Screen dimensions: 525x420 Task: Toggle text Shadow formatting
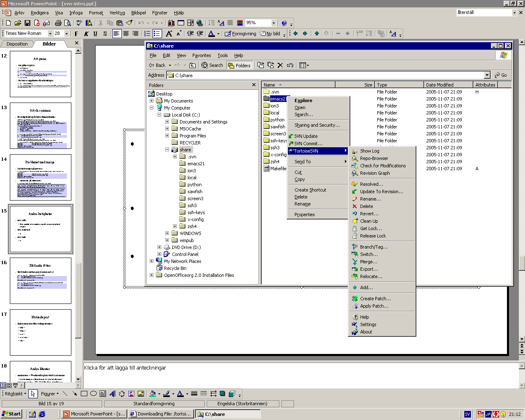[x=105, y=34]
